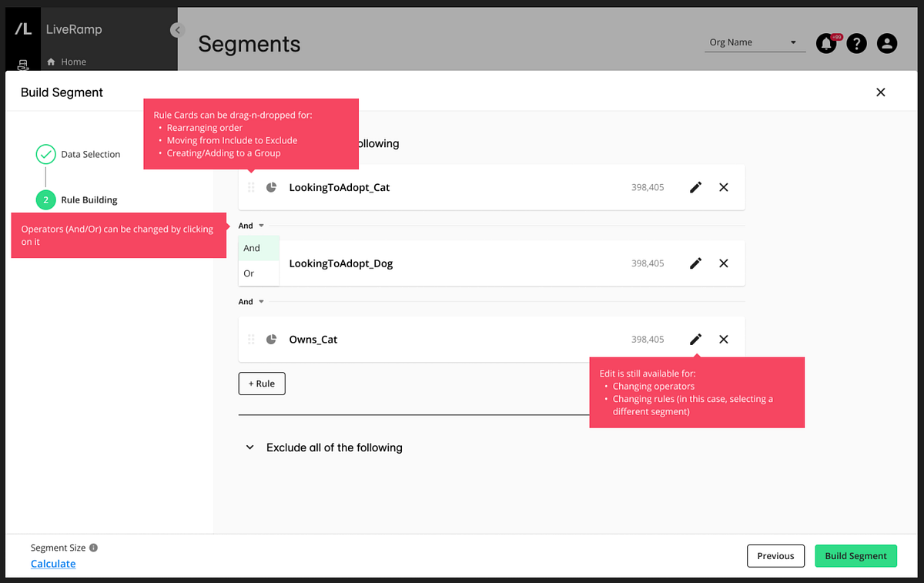The image size is (924, 583).
Task: Open the Org Name dropdown
Action: [755, 42]
